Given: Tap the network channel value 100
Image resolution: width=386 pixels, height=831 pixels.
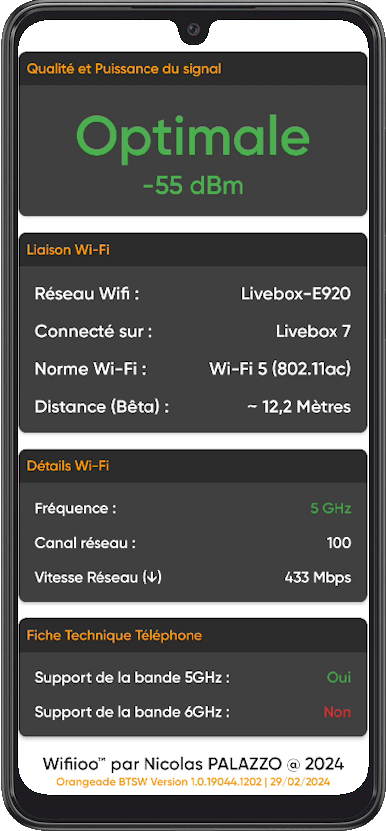Looking at the screenshot, I should coord(339,543).
